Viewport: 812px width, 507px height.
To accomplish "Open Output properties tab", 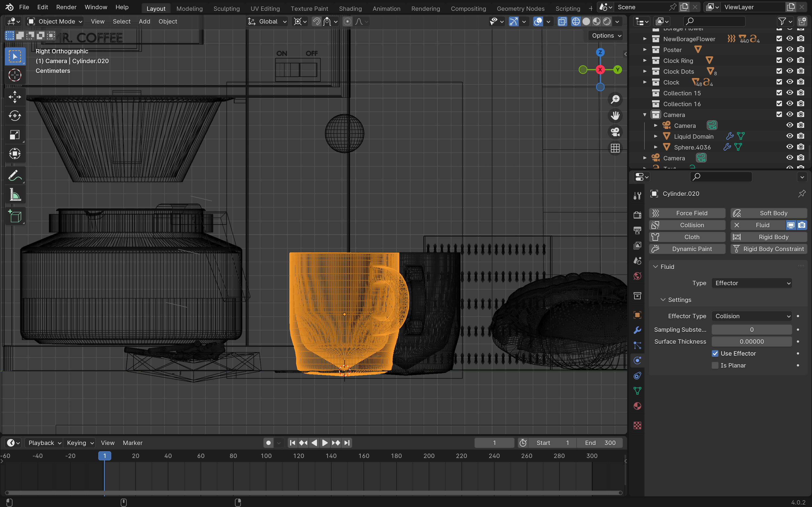I will pos(637,230).
